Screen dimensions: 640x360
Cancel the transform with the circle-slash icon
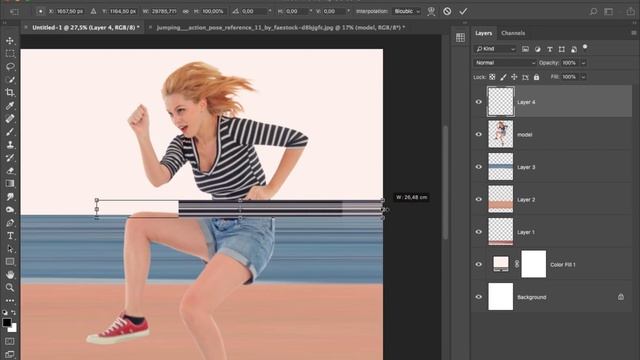point(447,11)
